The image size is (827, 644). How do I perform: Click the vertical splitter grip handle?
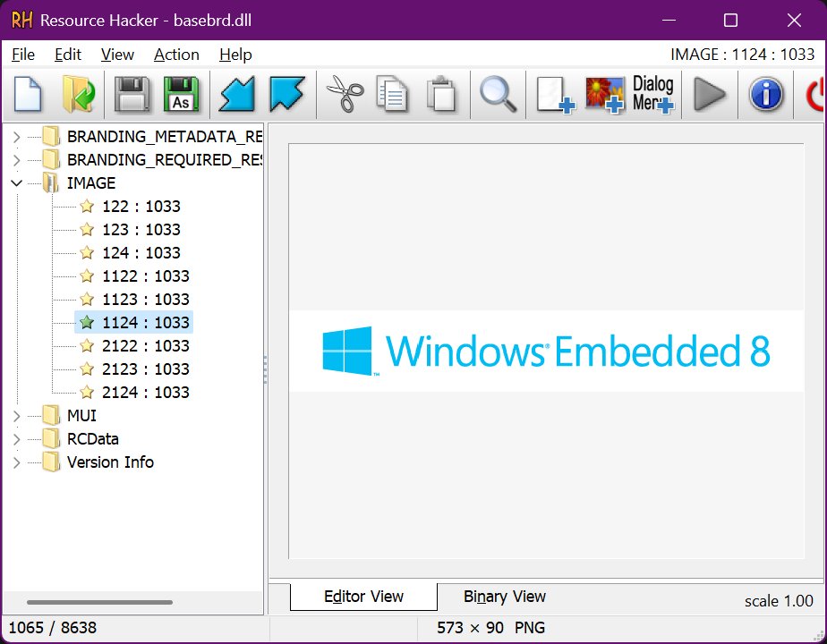coord(265,369)
